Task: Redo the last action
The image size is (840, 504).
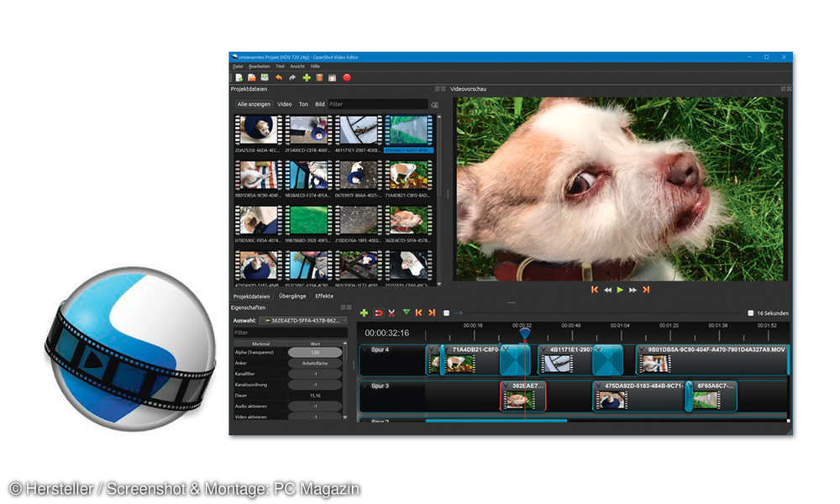Action: pyautogui.click(x=292, y=77)
